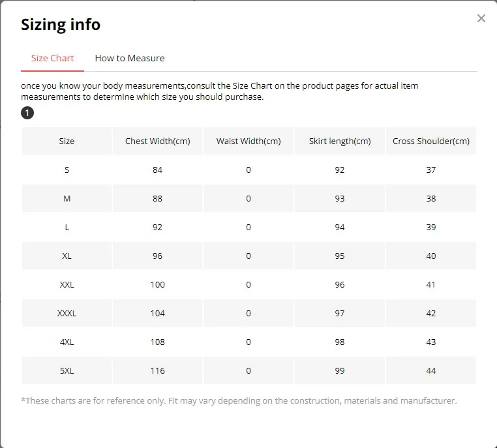Screen dimensions: 497x448
Task: Click the Cross Shoulder(cm) column header
Action: pos(430,141)
